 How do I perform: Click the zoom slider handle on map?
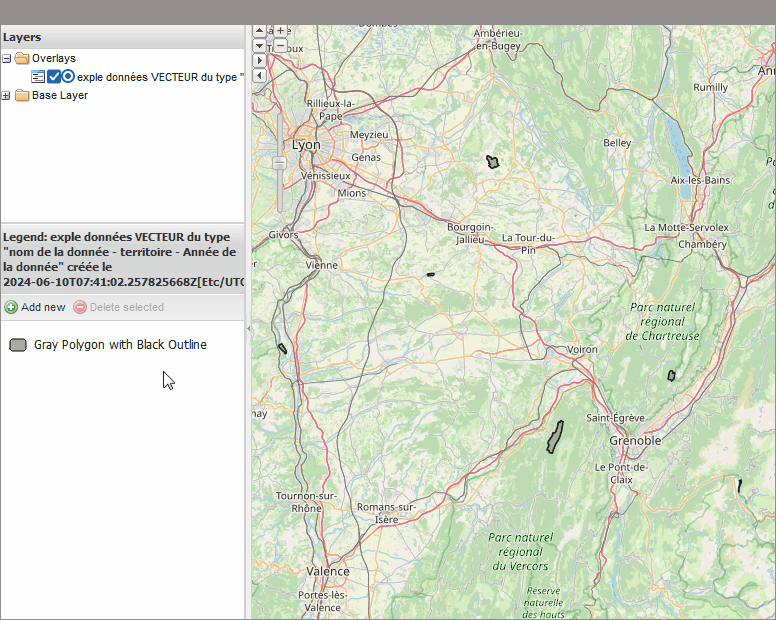click(x=280, y=162)
